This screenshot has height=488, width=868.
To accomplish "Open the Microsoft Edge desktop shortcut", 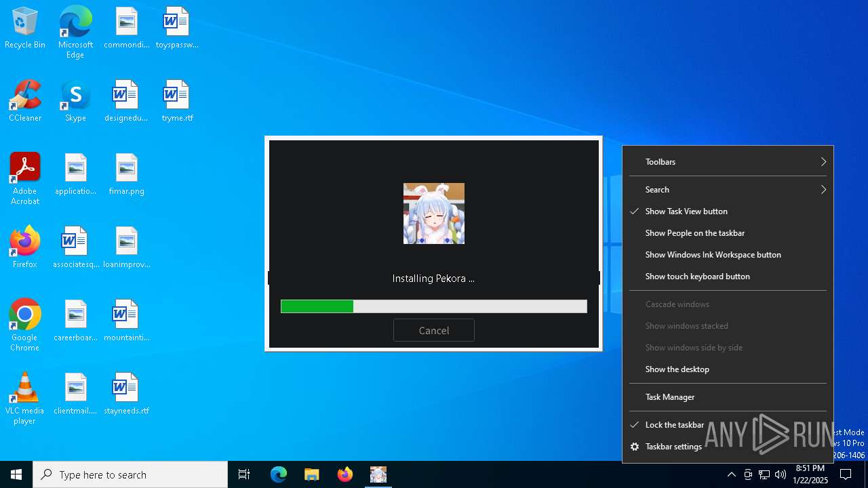I will point(75,32).
